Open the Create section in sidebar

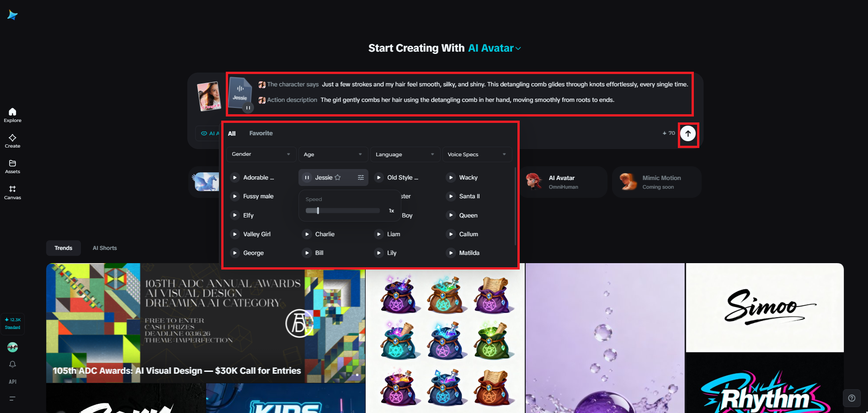tap(12, 141)
